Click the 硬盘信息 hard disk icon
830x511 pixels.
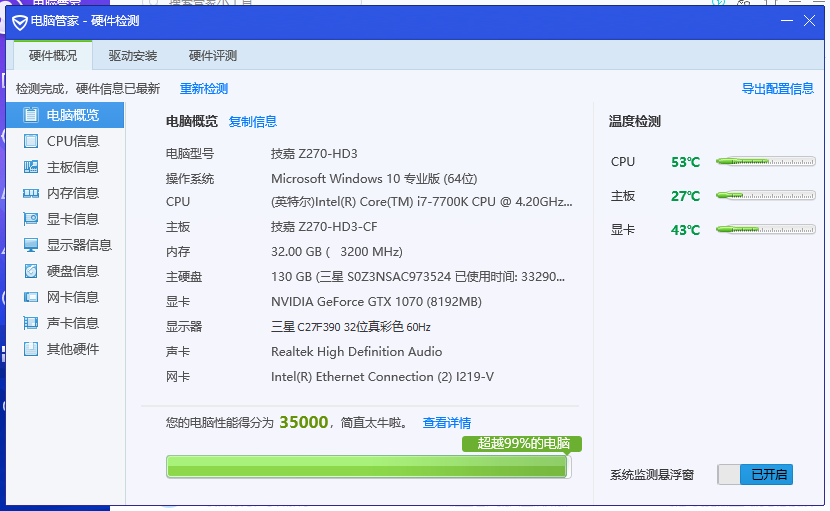pyautogui.click(x=31, y=271)
